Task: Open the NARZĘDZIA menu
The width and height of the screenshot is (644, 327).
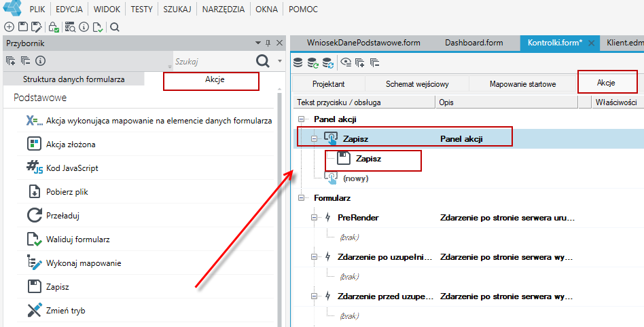Action: 223,9
